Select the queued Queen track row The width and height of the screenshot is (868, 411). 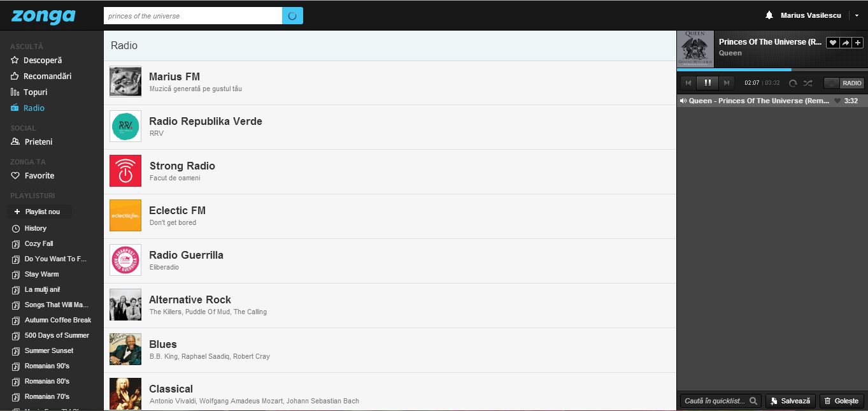pos(772,101)
